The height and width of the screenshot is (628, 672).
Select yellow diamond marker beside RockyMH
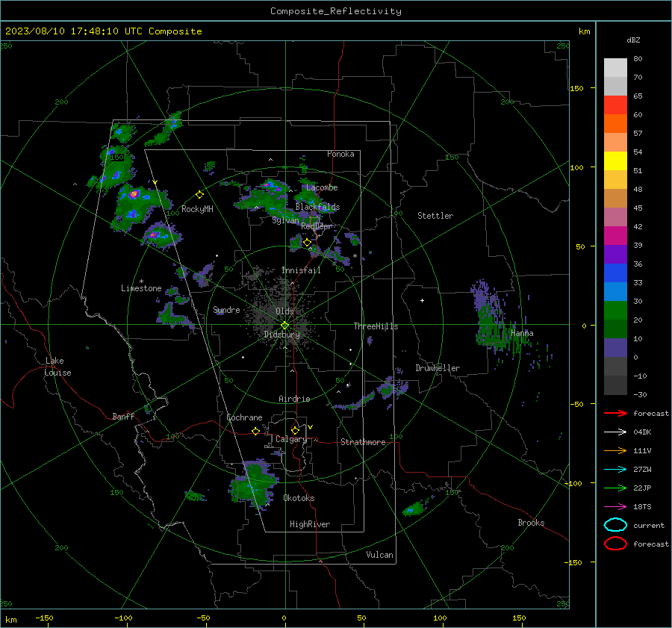coord(199,195)
